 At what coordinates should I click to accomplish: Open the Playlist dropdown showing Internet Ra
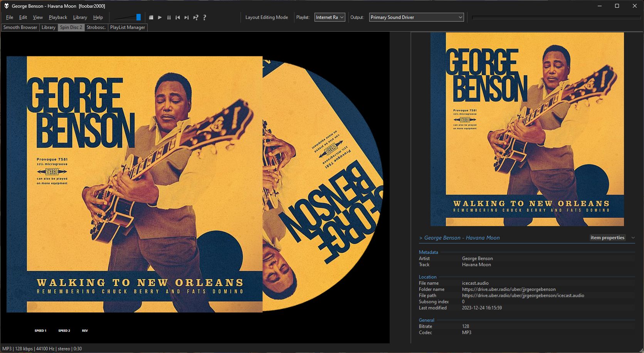(x=330, y=17)
